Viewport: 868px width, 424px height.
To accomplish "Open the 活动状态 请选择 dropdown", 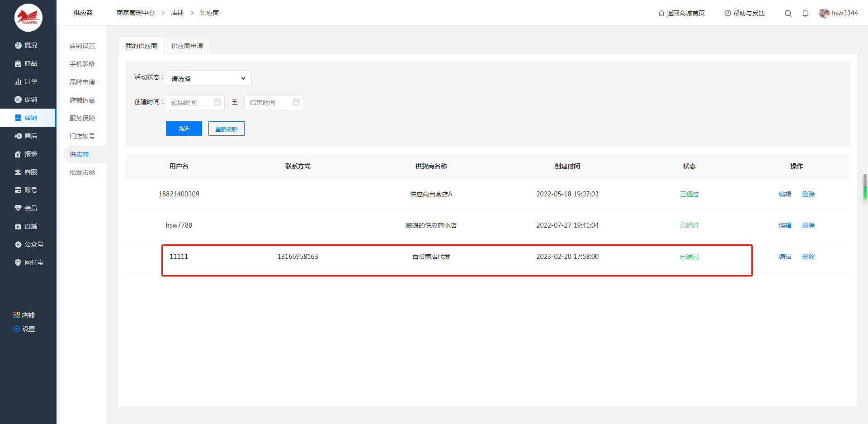I will tap(209, 78).
